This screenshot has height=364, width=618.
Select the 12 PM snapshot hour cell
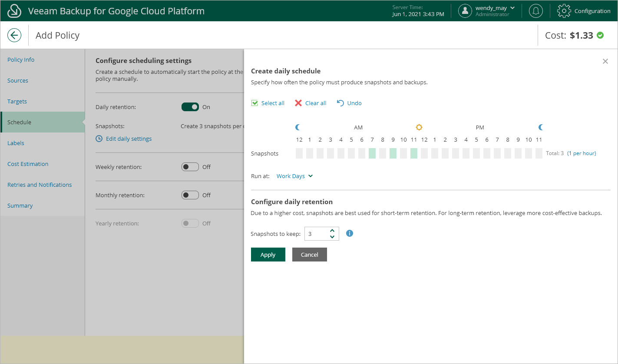[x=424, y=153]
